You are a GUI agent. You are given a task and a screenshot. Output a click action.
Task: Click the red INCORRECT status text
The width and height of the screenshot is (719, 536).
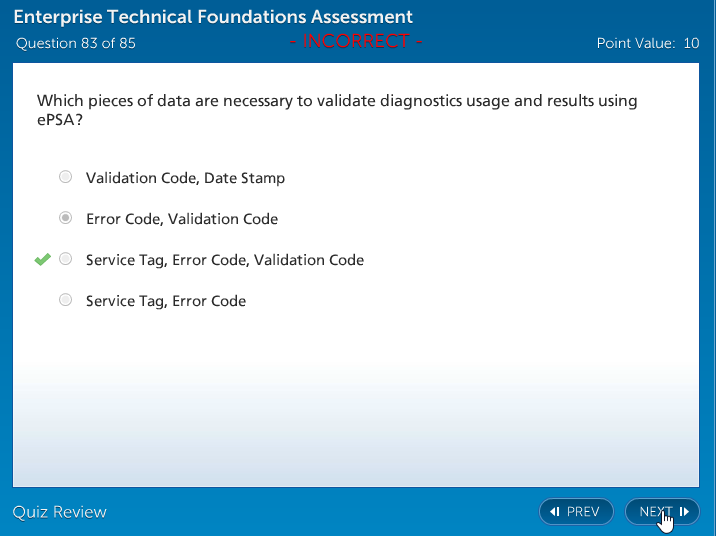coord(356,42)
